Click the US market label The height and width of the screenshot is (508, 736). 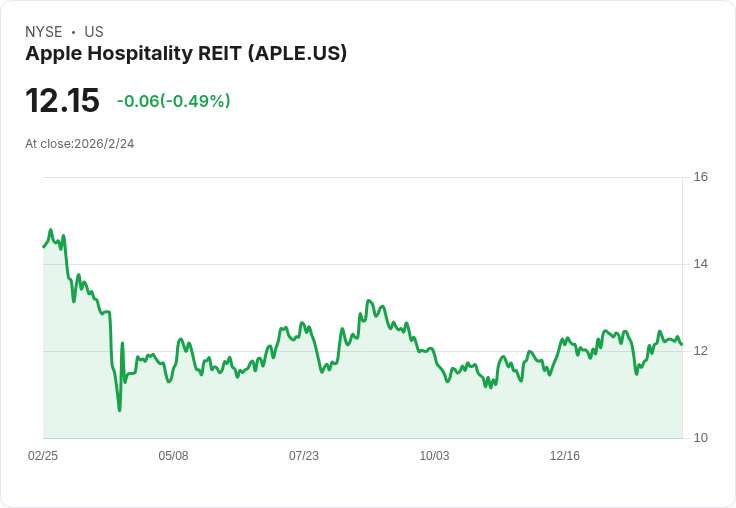pyautogui.click(x=94, y=32)
